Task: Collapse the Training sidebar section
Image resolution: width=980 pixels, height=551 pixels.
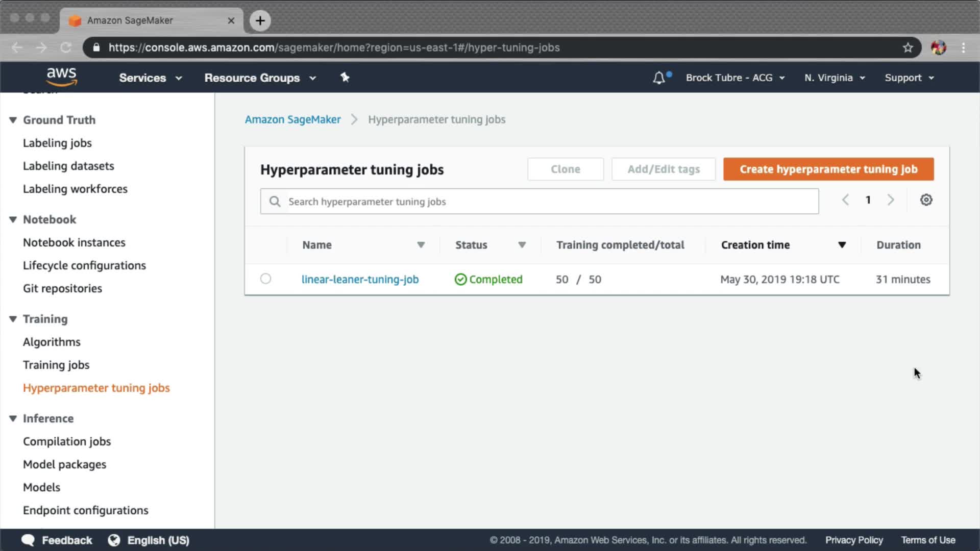Action: pyautogui.click(x=13, y=319)
